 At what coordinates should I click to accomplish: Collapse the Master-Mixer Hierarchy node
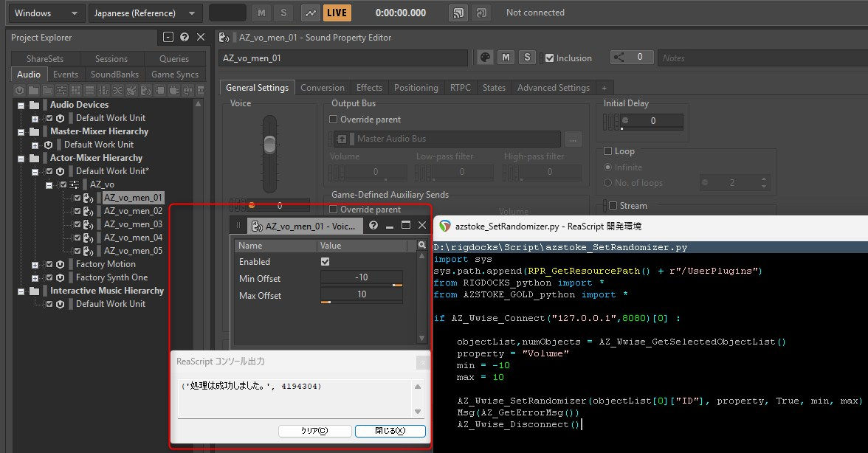(x=21, y=131)
